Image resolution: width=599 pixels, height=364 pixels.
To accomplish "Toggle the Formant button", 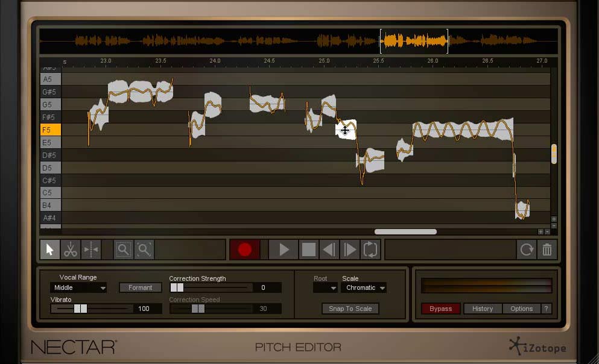I will [140, 287].
